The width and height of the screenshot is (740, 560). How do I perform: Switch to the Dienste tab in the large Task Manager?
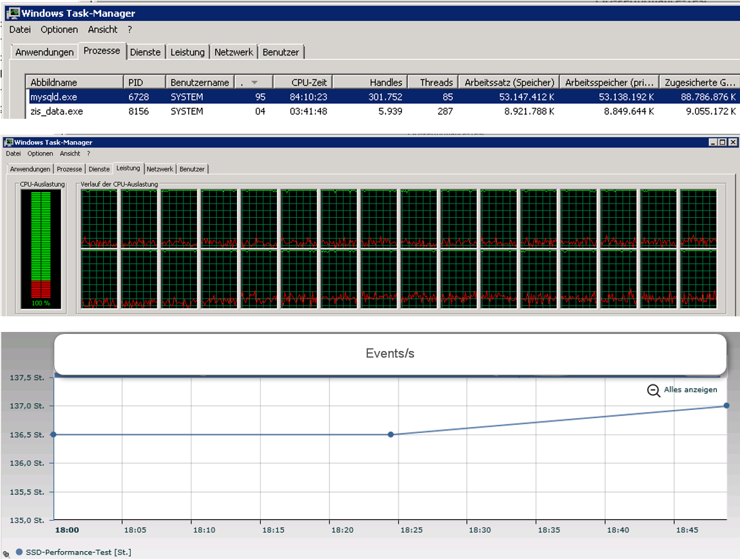coord(145,52)
